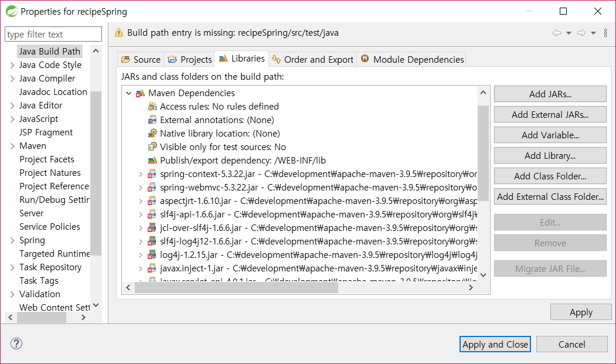This screenshot has height=364, width=616.
Task: Click the Native library location icon
Action: (152, 133)
